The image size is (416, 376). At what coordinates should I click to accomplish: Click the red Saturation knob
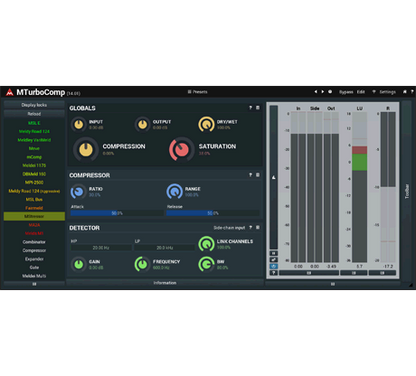181,150
